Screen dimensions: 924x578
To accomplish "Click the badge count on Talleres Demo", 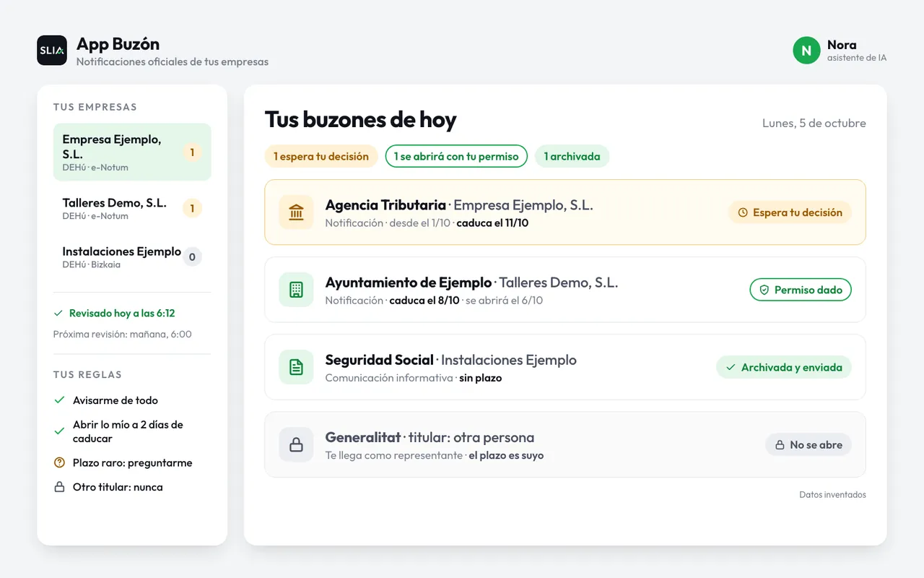I will pyautogui.click(x=192, y=209).
